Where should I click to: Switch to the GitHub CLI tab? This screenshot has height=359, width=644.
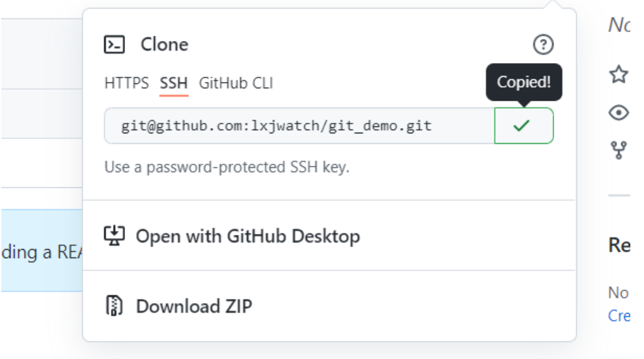click(236, 83)
